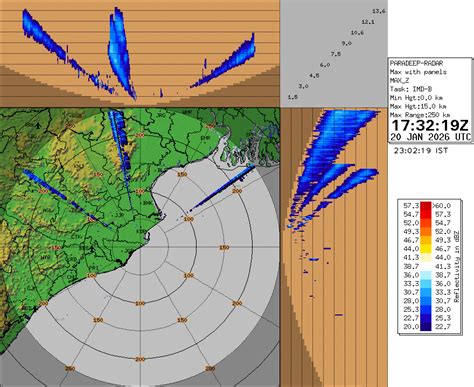Select the orange 49.3–52.0 dBZ legend swatch
Viewport: 474px width, 387px height.
point(426,231)
